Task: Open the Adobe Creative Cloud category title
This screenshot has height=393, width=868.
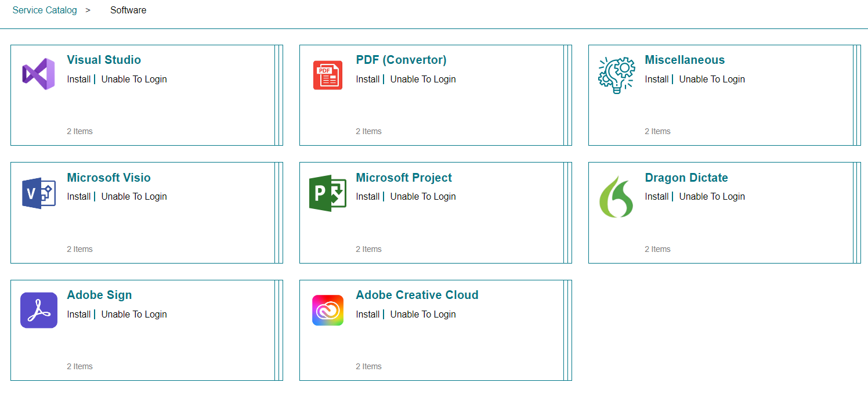Action: [417, 295]
